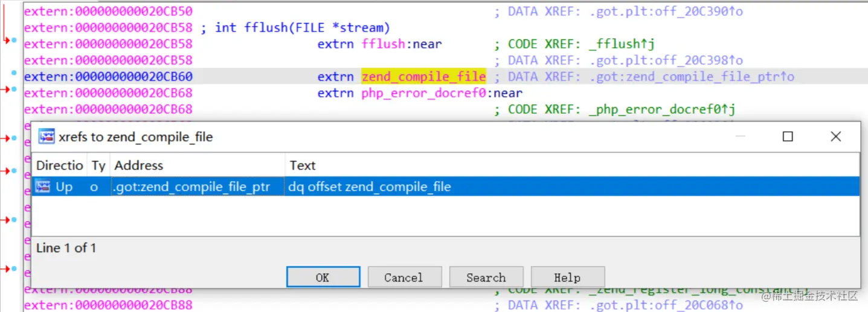Select the .got:zend_compile_file_ptr xref row

pyautogui.click(x=446, y=187)
